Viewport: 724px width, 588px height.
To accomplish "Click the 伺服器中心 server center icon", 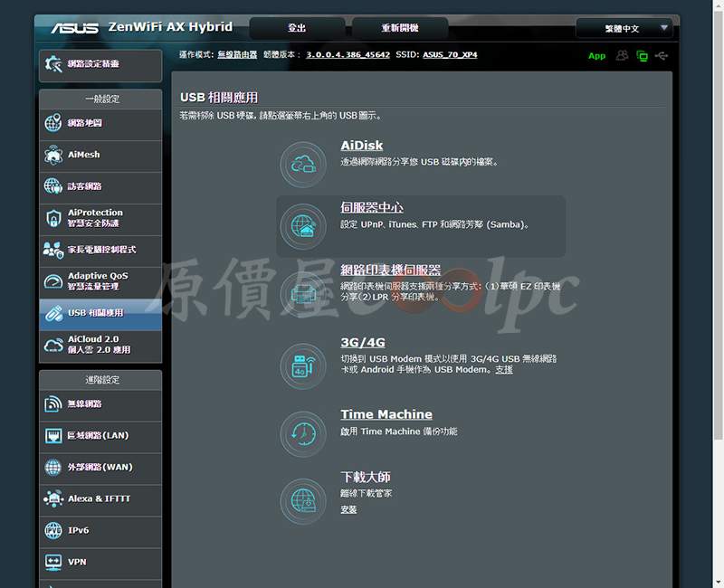I will tap(302, 225).
